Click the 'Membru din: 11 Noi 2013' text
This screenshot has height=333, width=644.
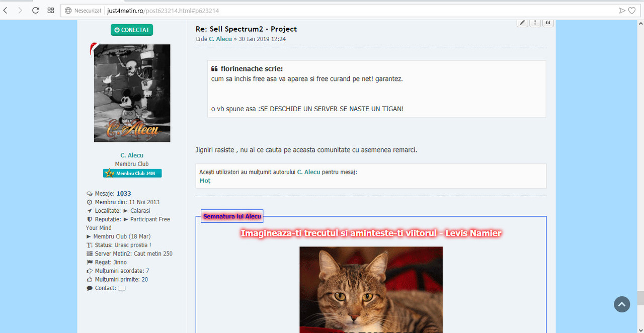click(x=123, y=202)
